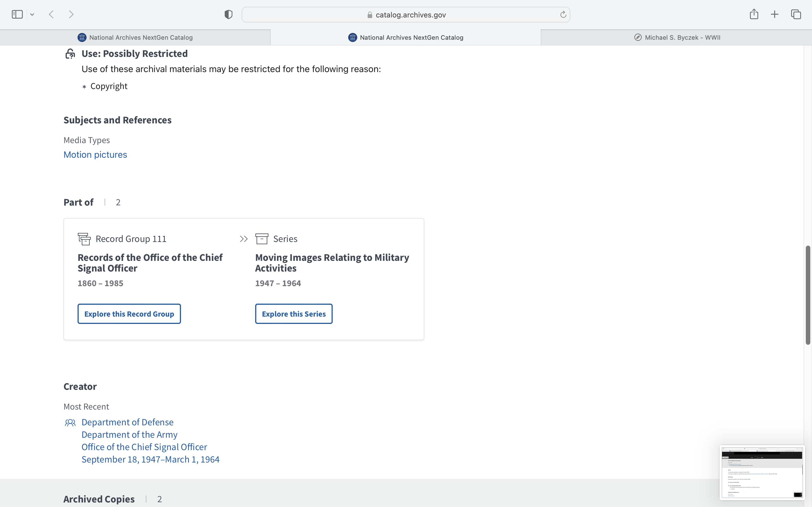Click the Explore this Record Group button

coord(129,314)
